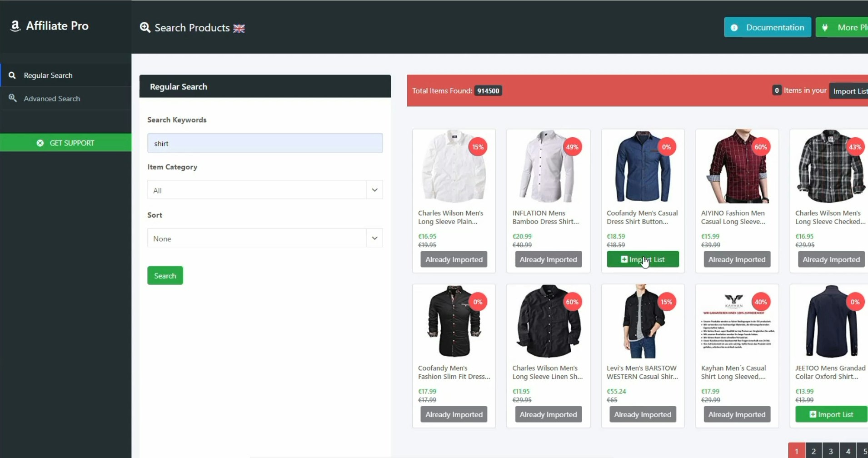Image resolution: width=868 pixels, height=458 pixels.
Task: Click the support icon on GET SUPPORT banner
Action: pos(40,142)
